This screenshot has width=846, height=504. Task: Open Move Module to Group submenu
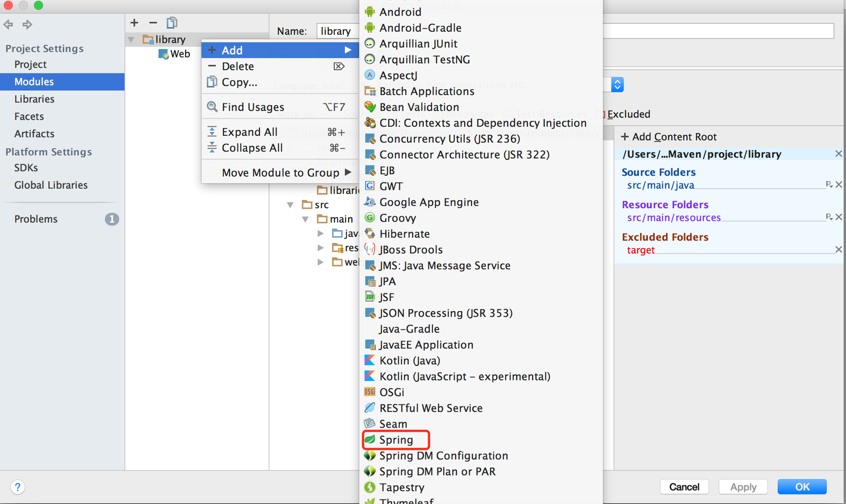click(280, 173)
